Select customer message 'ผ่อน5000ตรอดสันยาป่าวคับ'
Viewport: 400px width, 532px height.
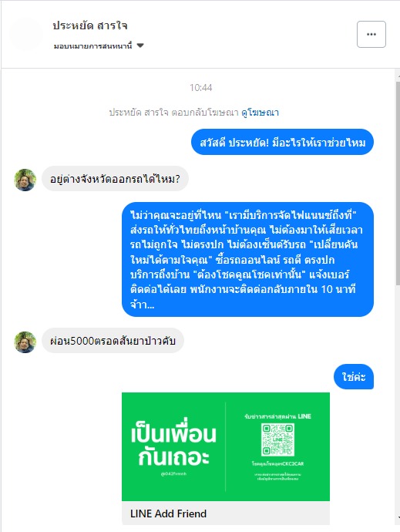113,341
